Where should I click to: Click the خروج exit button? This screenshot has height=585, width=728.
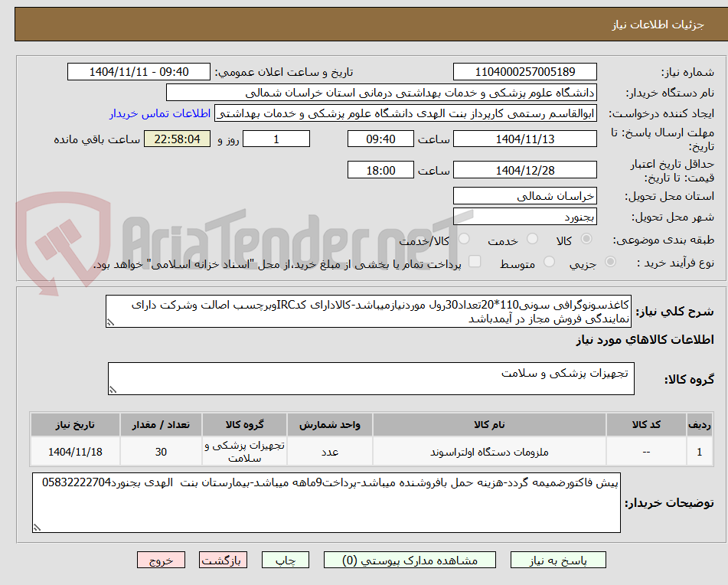coord(161,560)
